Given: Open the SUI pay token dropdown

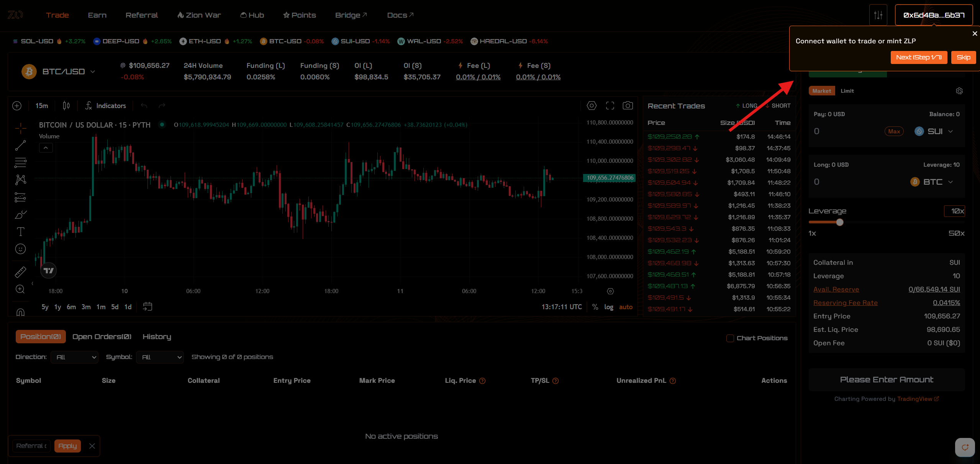Looking at the screenshot, I should 935,131.
